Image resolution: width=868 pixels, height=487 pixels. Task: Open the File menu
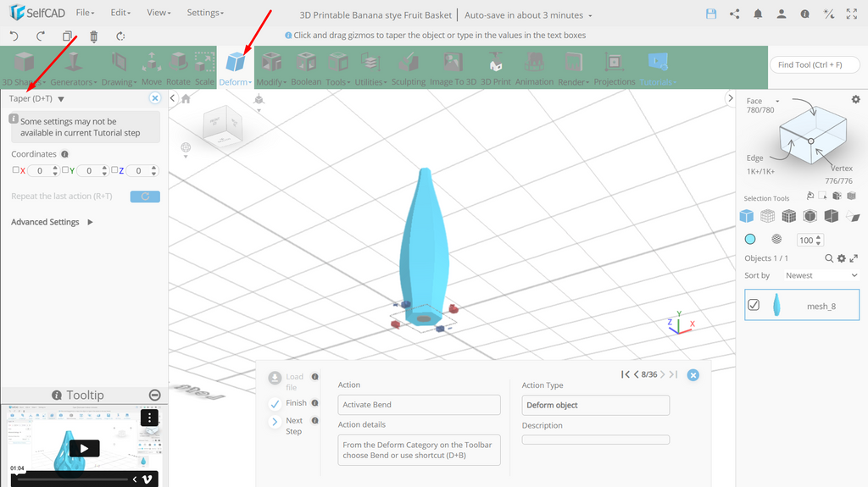point(85,12)
